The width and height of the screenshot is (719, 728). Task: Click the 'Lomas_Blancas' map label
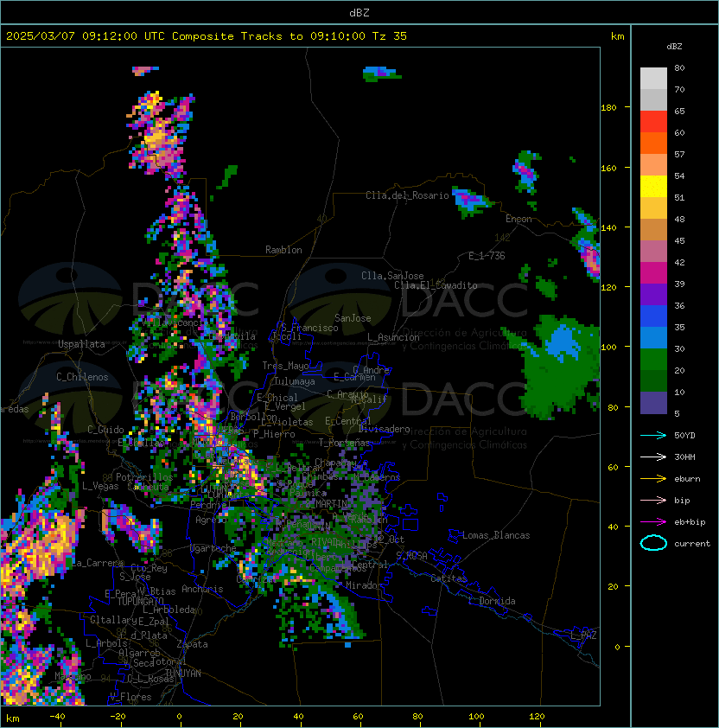tap(496, 535)
